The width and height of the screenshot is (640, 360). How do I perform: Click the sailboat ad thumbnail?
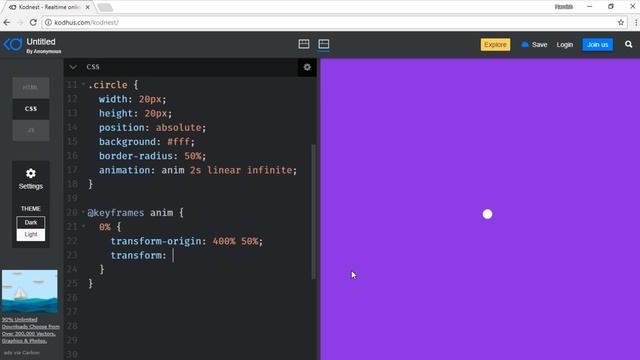coord(30,291)
